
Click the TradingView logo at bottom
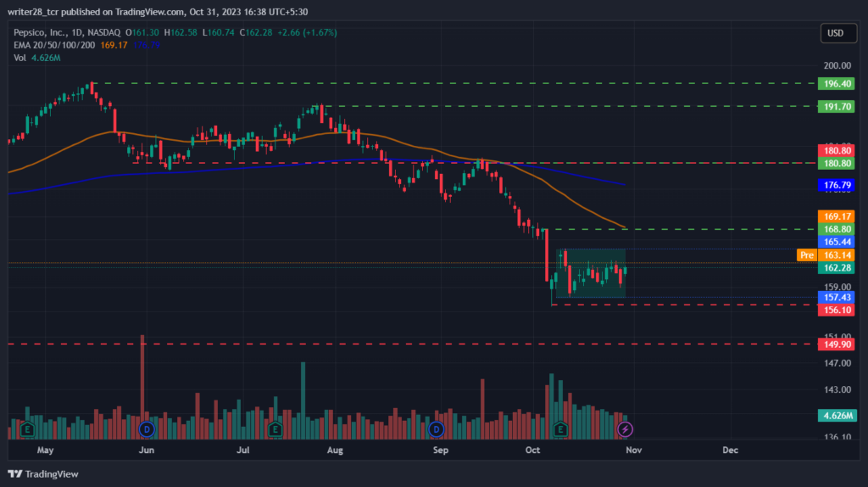click(x=43, y=474)
